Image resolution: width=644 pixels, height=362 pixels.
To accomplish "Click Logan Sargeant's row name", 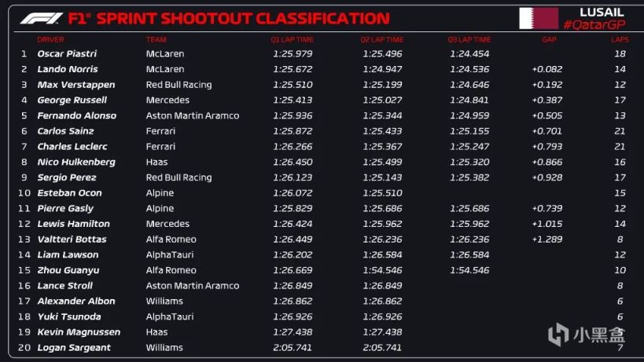I will 74,348.
